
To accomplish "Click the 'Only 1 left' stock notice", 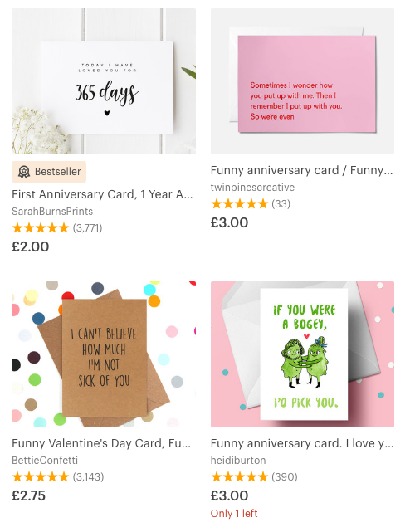I will tap(234, 514).
